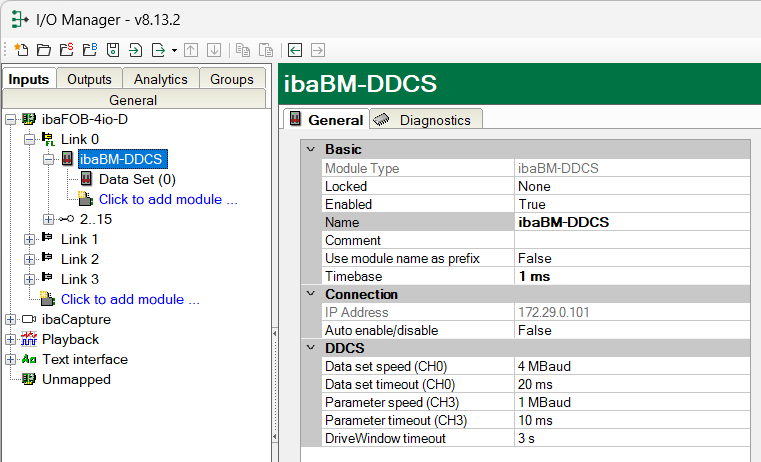The width and height of the screenshot is (761, 462).
Task: Click the folder icon with red S
Action: 66,49
